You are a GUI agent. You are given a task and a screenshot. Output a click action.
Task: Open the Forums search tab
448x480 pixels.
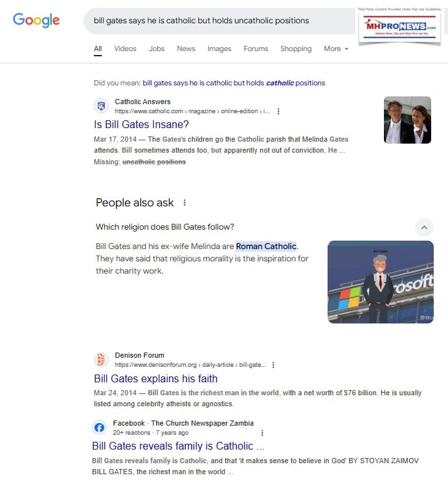point(256,49)
